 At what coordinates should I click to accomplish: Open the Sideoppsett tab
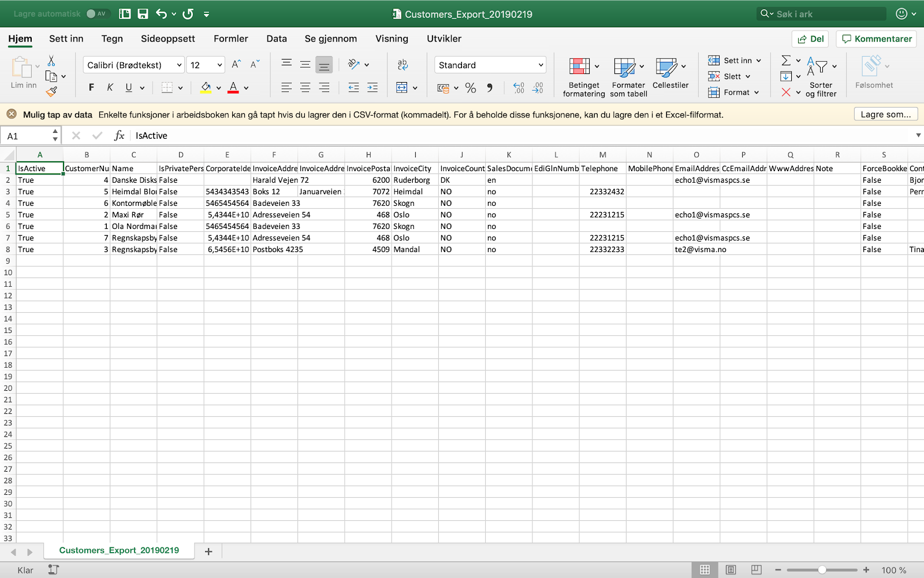(168, 39)
